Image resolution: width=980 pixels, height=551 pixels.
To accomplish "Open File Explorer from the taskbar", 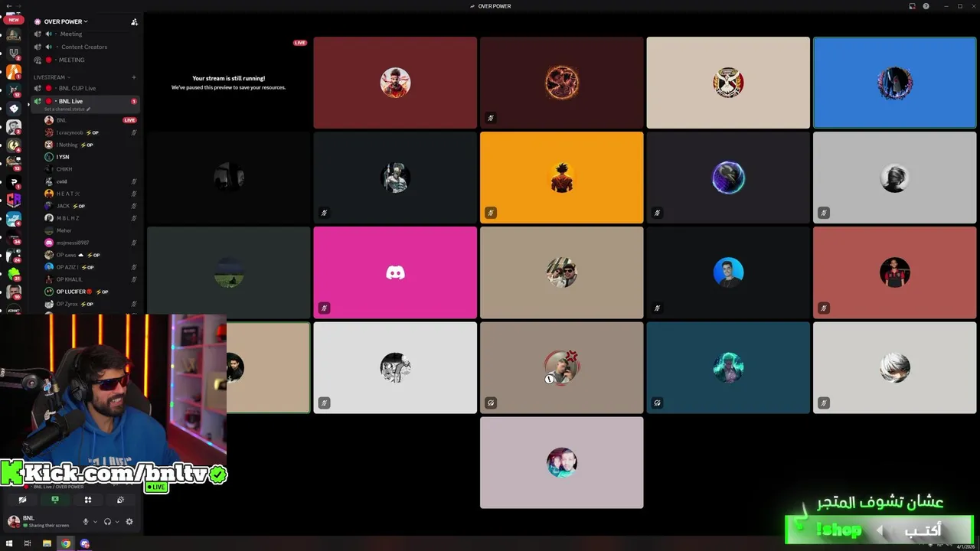I will click(x=47, y=543).
